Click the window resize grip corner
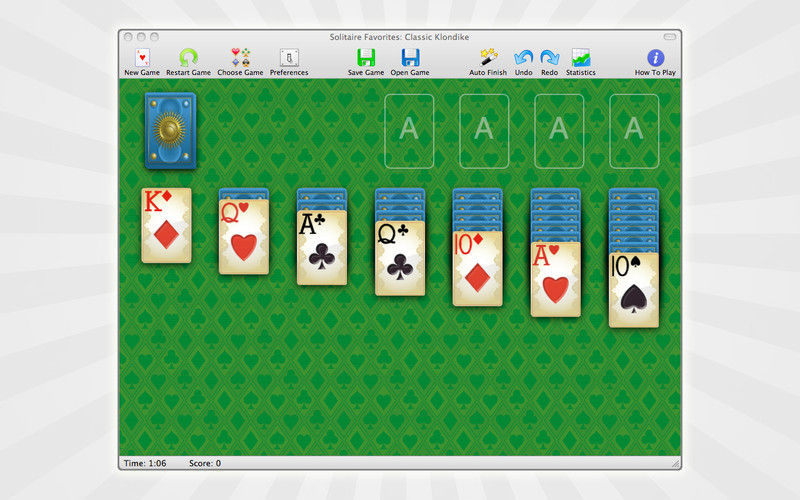The image size is (800, 500). point(676,463)
